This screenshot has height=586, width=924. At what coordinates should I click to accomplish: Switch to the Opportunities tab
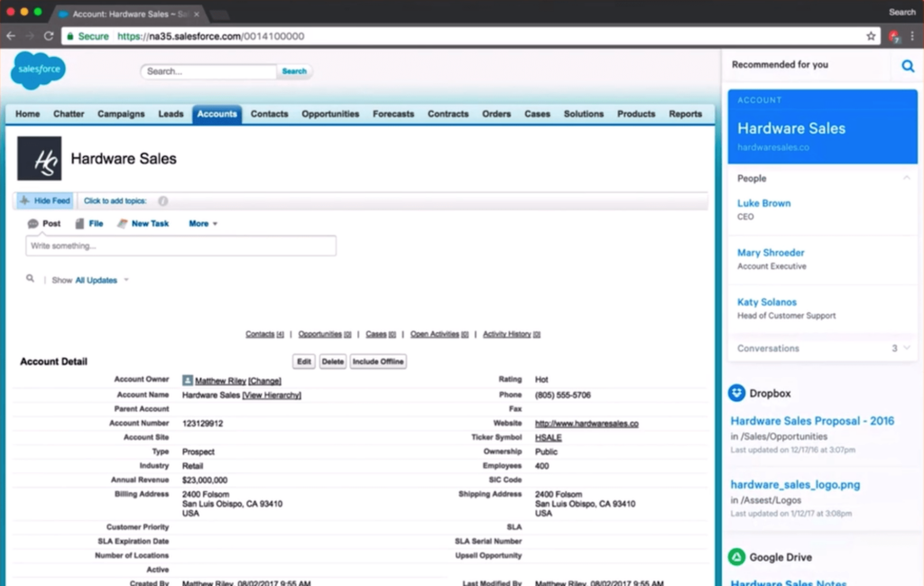click(330, 114)
